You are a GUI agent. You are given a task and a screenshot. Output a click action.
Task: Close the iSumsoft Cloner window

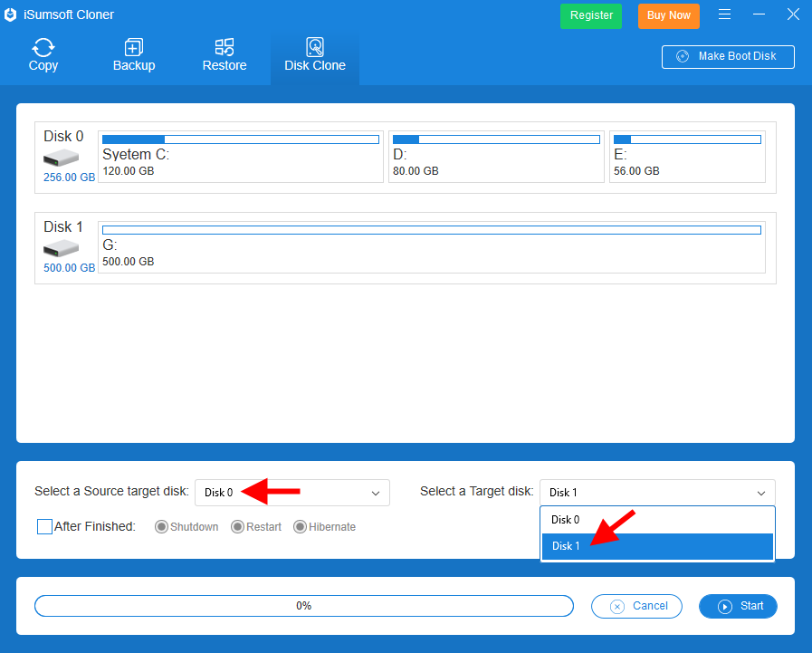(x=793, y=14)
